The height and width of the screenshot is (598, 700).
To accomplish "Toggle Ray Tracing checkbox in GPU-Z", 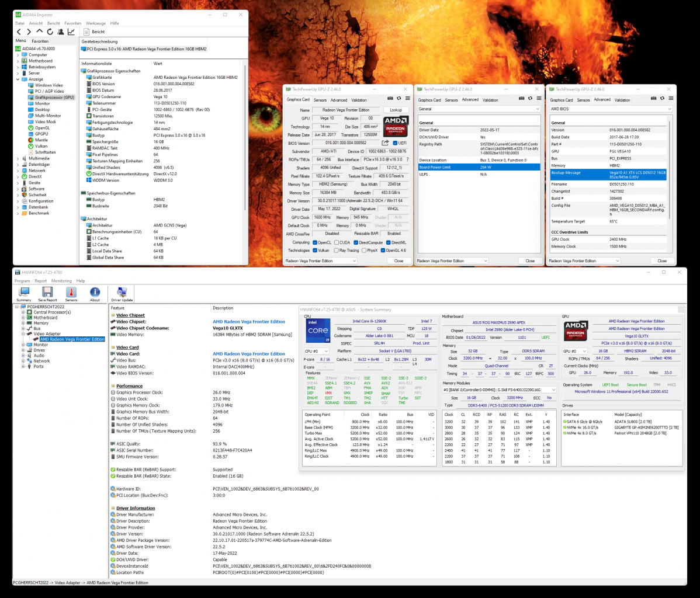I will [x=337, y=251].
